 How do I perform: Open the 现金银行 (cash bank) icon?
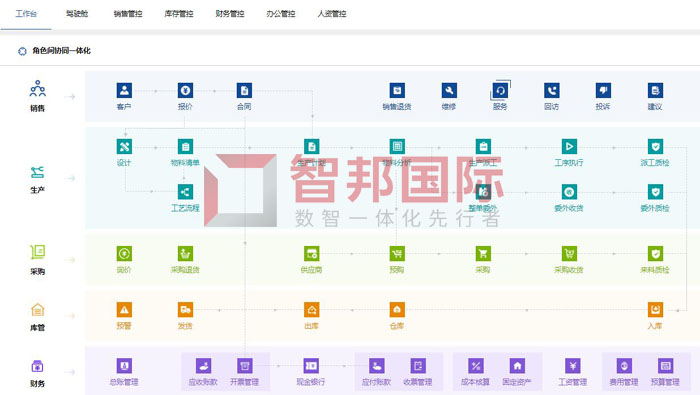(x=311, y=366)
